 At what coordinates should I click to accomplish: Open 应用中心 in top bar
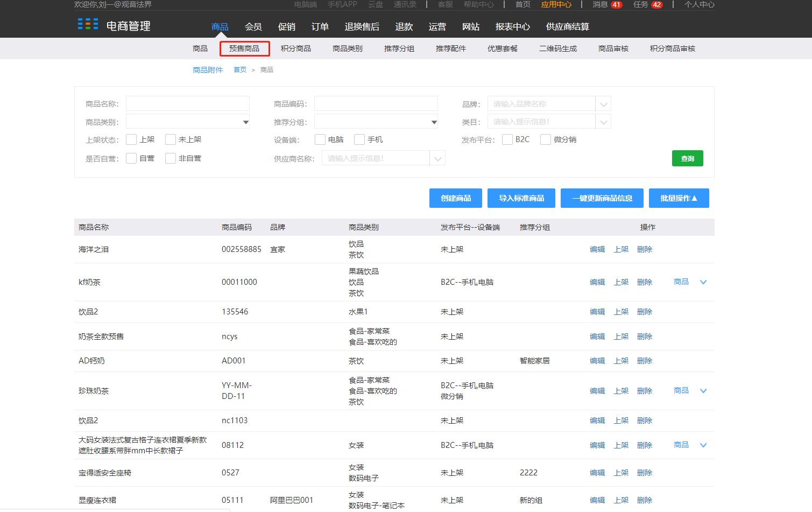556,4
